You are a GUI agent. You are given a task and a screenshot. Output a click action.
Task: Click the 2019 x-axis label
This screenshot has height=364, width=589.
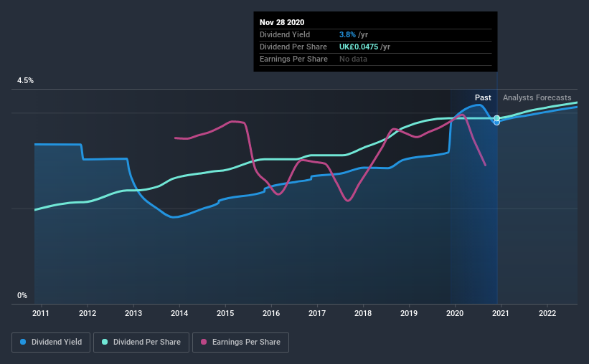coord(409,313)
